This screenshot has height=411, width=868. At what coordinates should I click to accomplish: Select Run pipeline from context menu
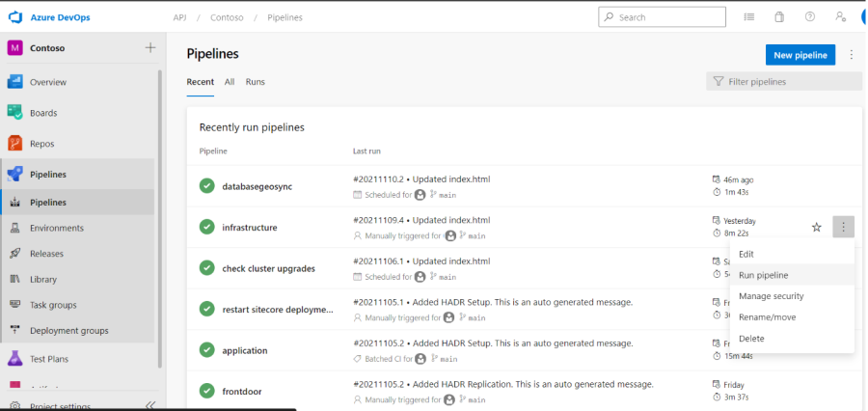pyautogui.click(x=763, y=275)
